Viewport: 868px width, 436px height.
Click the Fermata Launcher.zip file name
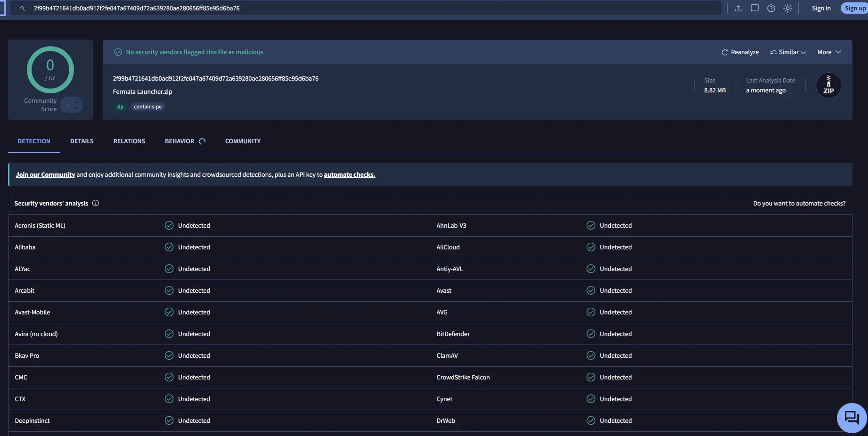142,92
